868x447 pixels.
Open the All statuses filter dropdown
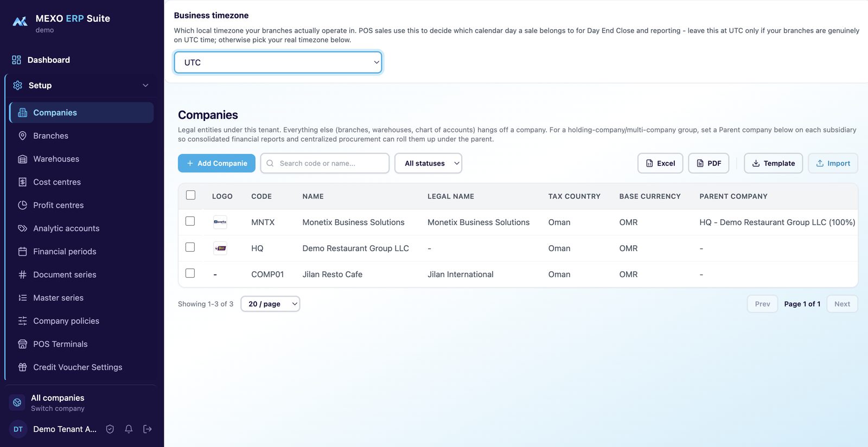click(x=428, y=163)
